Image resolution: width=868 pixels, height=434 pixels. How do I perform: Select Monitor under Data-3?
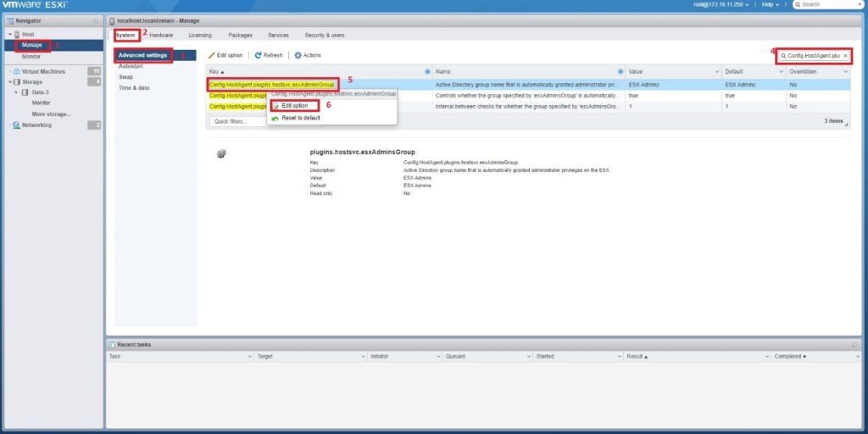[x=41, y=103]
